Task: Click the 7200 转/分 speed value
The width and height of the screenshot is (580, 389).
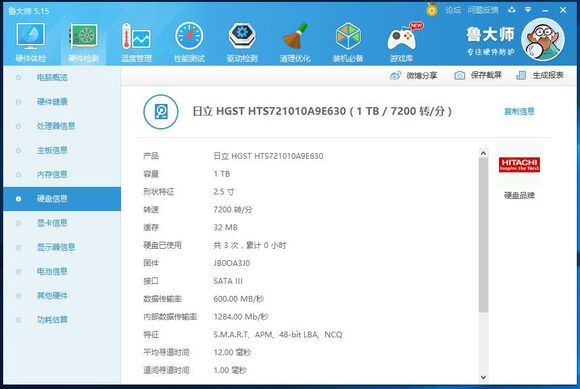Action: tap(233, 210)
